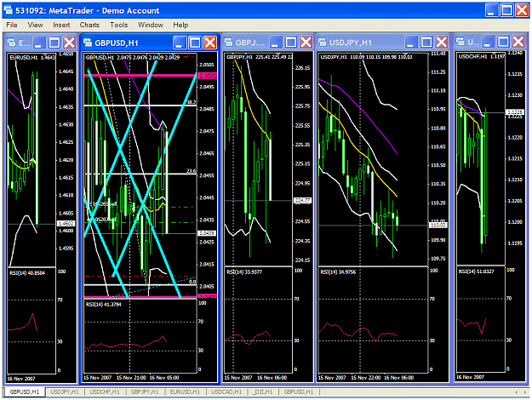Open the Insert menu

(x=61, y=25)
